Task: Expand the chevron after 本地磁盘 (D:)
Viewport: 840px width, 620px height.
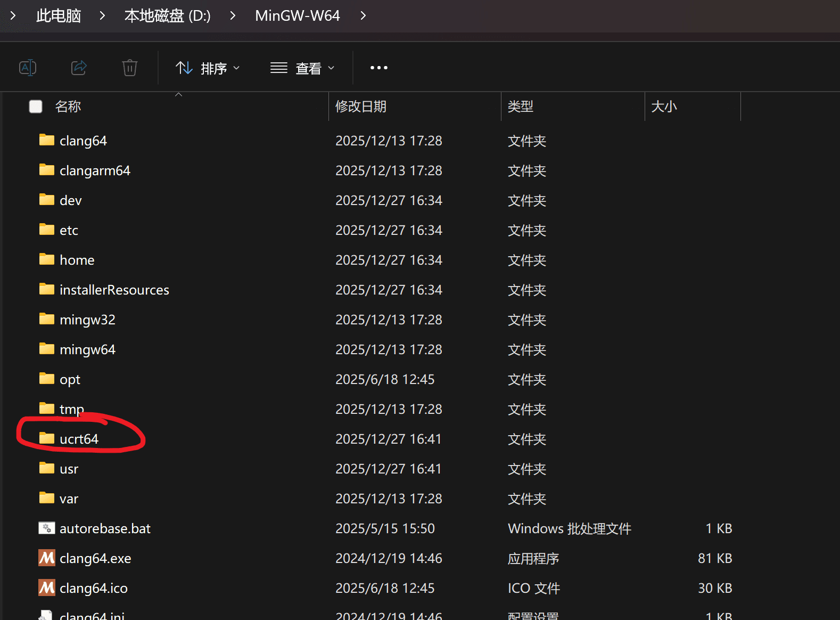Action: click(x=233, y=16)
